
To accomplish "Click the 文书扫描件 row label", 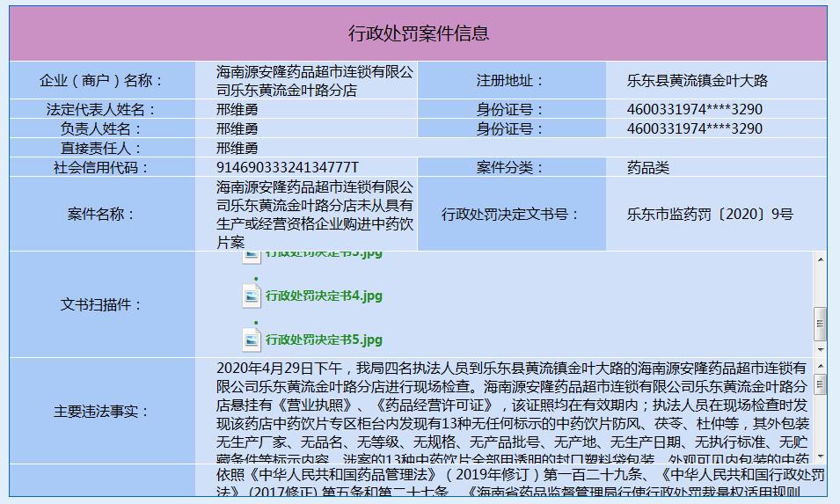I will click(x=102, y=304).
